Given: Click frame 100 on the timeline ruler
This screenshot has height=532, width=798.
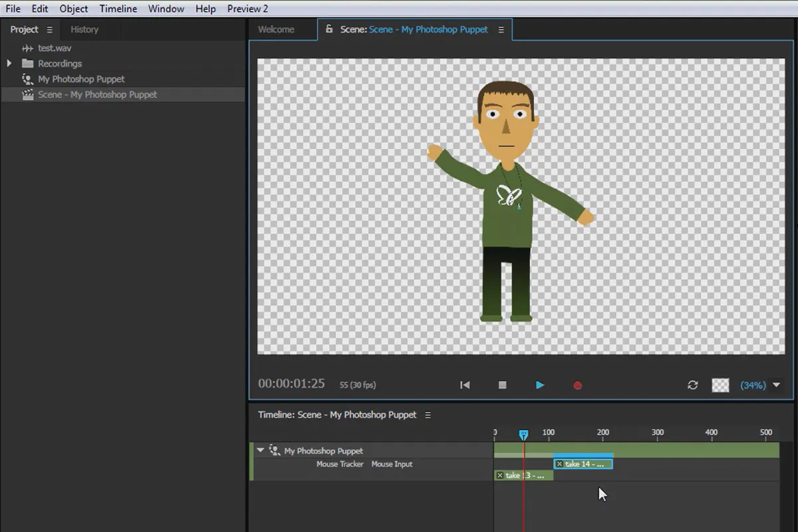Looking at the screenshot, I should [549, 432].
